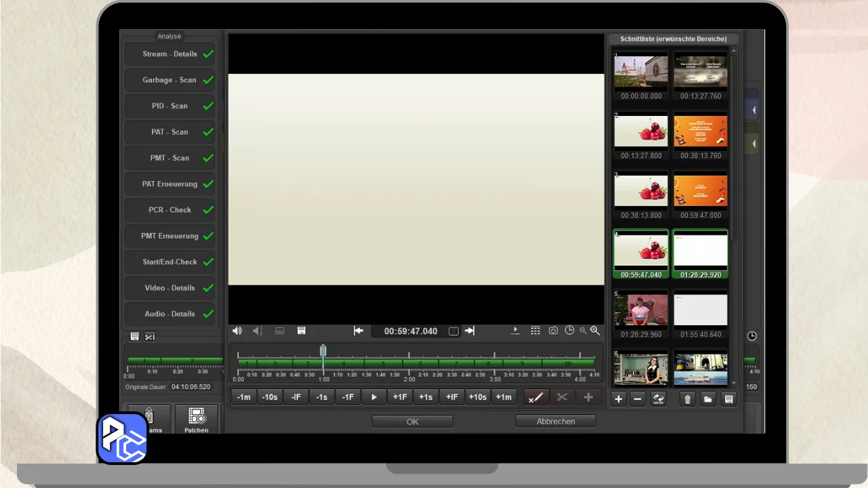Image resolution: width=868 pixels, height=488 pixels.
Task: Toggle the cut marker pencil button
Action: coord(535,397)
